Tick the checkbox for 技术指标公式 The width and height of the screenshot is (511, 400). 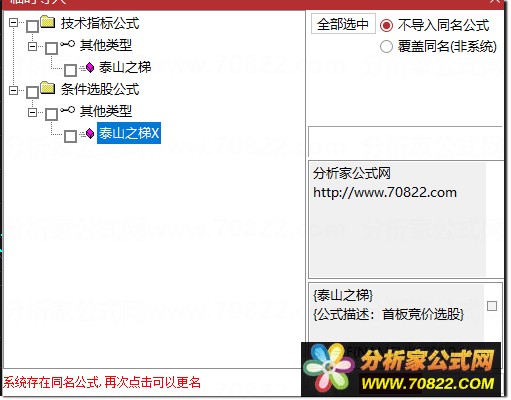click(x=32, y=26)
